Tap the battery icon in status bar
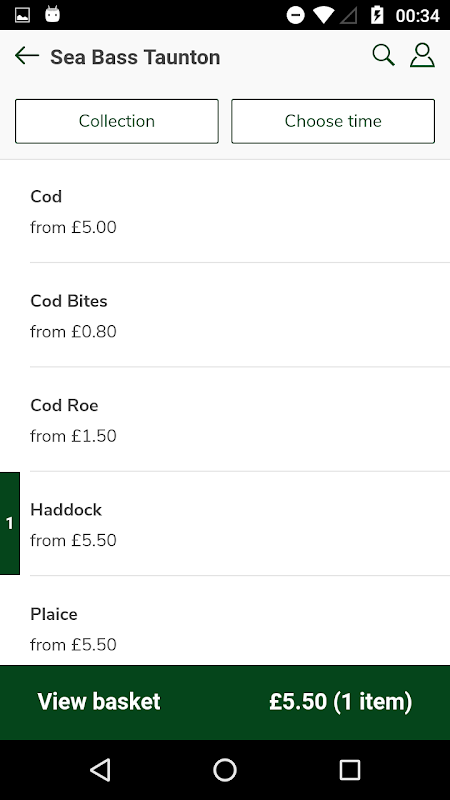 [x=377, y=15]
